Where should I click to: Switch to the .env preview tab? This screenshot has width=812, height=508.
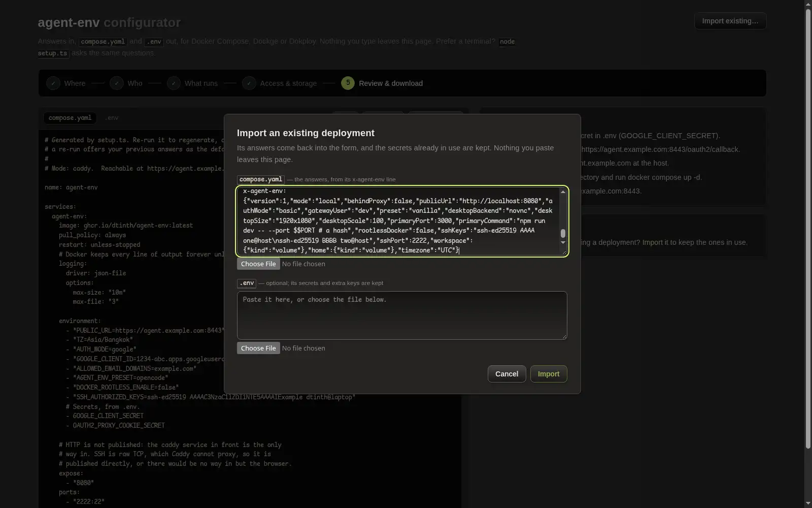112,118
